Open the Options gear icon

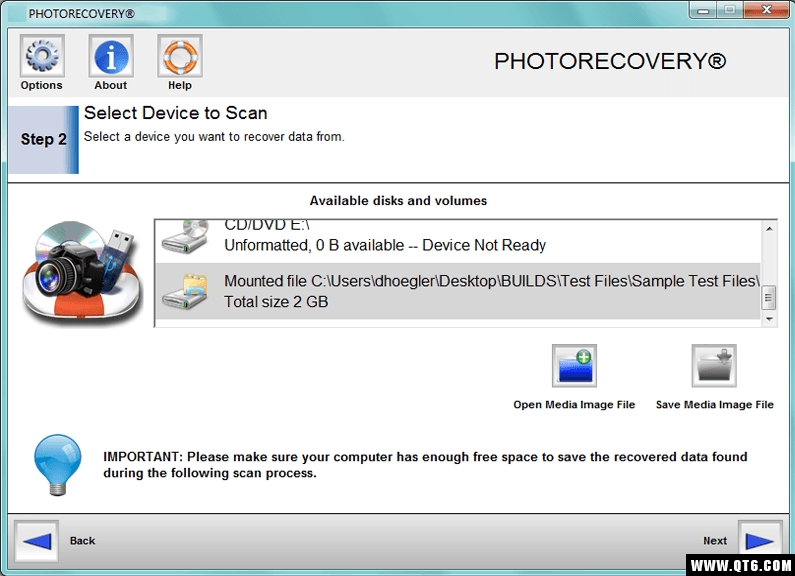point(42,56)
